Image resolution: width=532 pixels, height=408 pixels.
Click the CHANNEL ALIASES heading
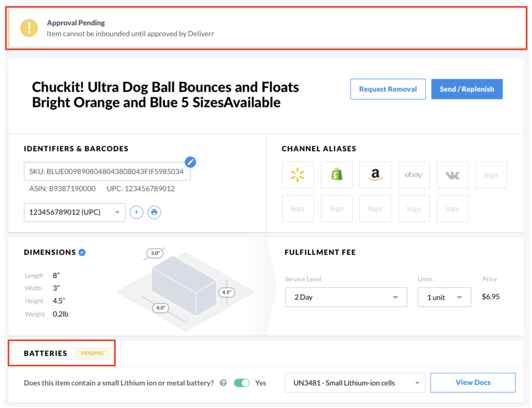pyautogui.click(x=319, y=149)
